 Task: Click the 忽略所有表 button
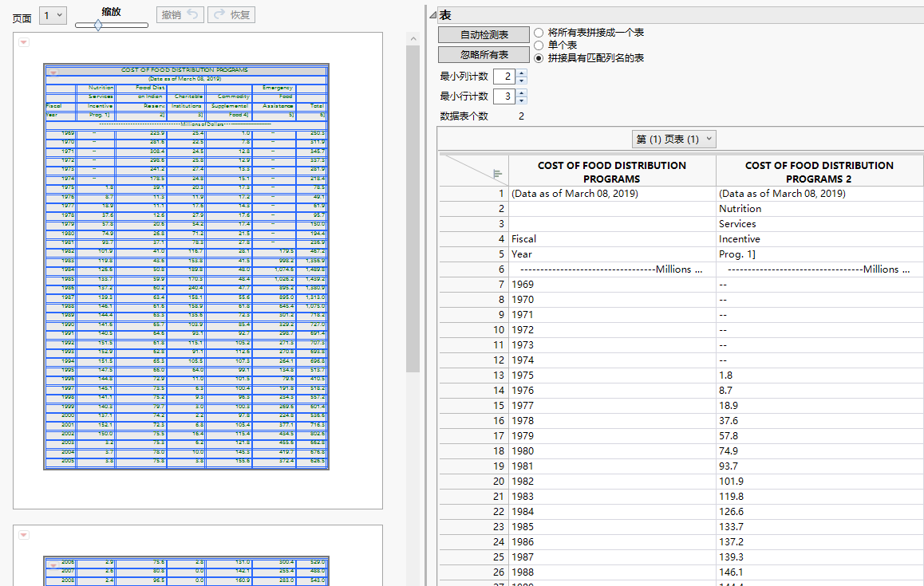(x=484, y=55)
